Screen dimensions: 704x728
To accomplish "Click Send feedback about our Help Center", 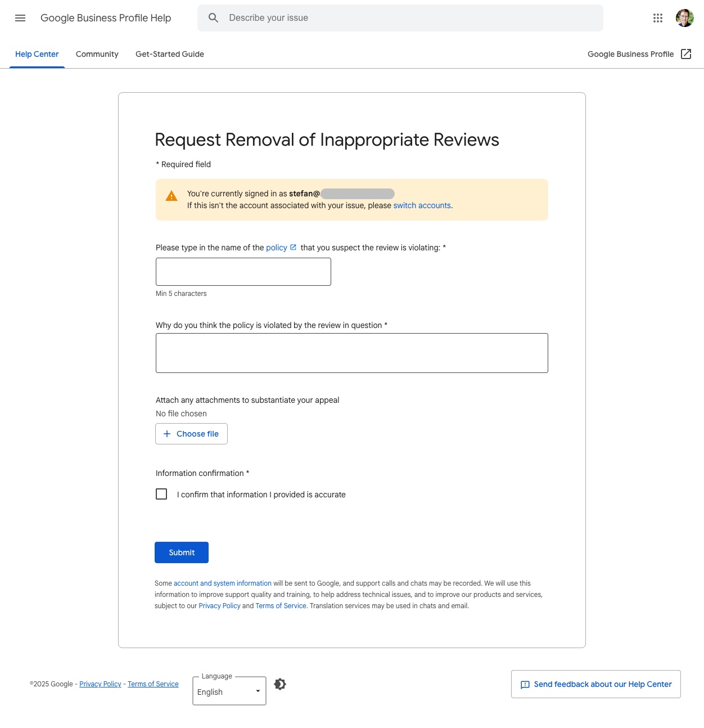I will pyautogui.click(x=596, y=684).
